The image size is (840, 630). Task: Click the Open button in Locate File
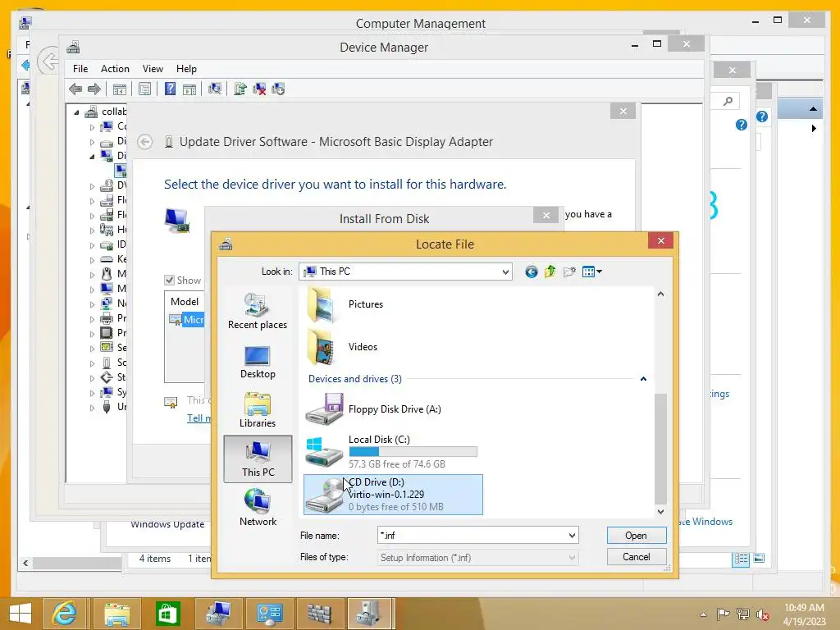(637, 535)
